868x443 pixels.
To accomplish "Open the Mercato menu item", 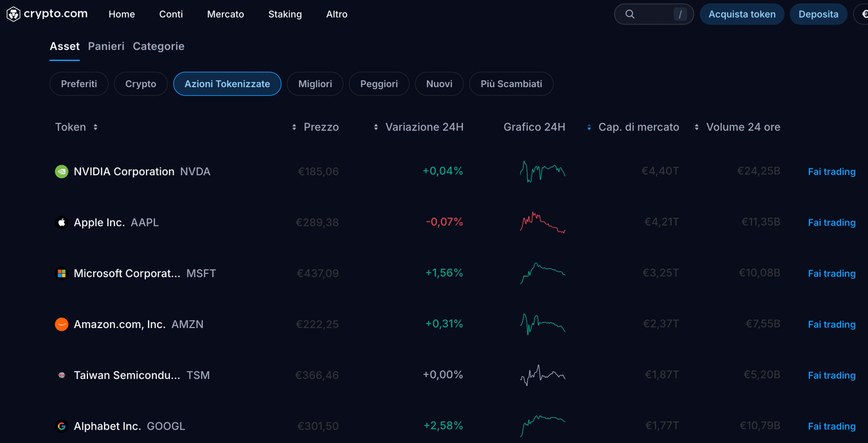I will pos(226,14).
